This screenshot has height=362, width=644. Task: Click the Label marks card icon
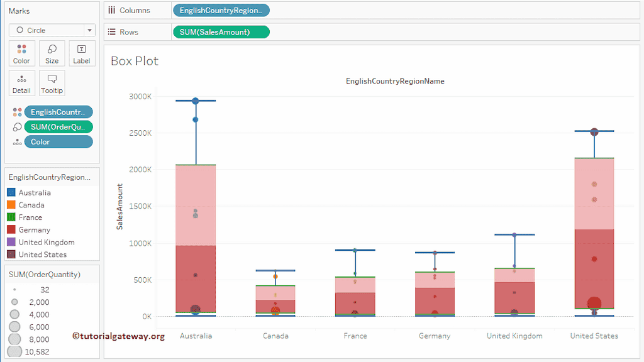(x=82, y=53)
